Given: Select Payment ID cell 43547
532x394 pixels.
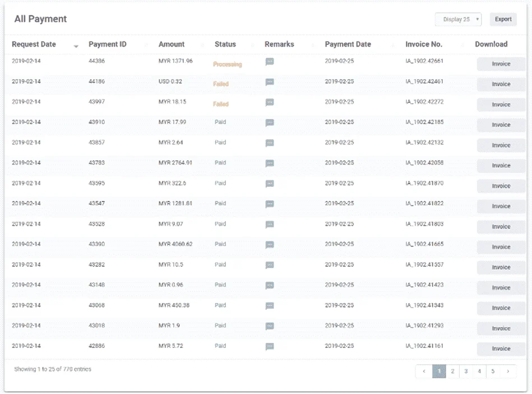Looking at the screenshot, I should point(96,203).
